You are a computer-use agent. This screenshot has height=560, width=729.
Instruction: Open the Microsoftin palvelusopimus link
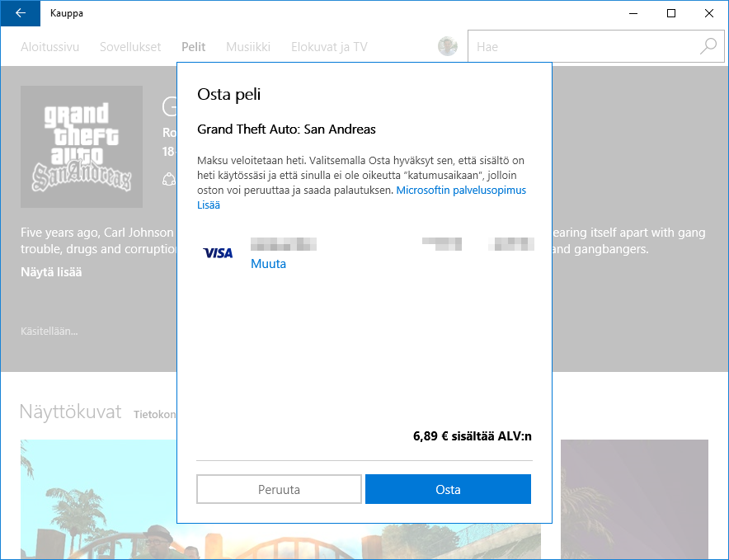tap(461, 191)
